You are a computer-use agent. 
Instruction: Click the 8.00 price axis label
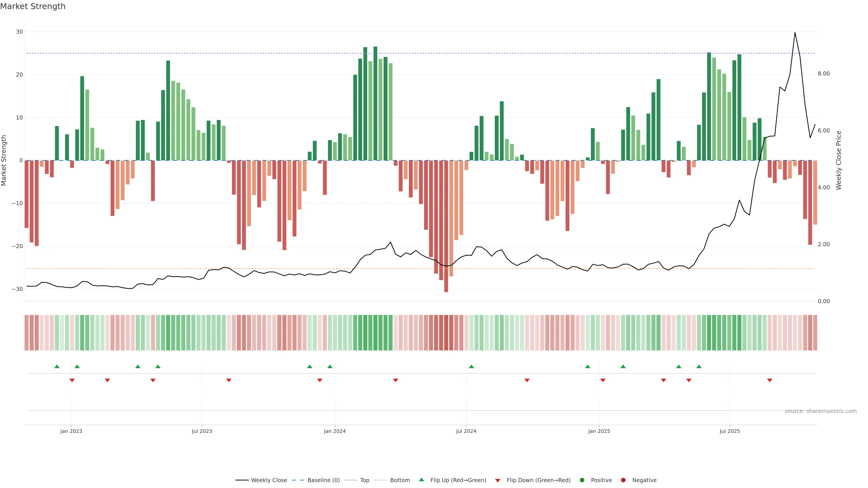point(823,74)
